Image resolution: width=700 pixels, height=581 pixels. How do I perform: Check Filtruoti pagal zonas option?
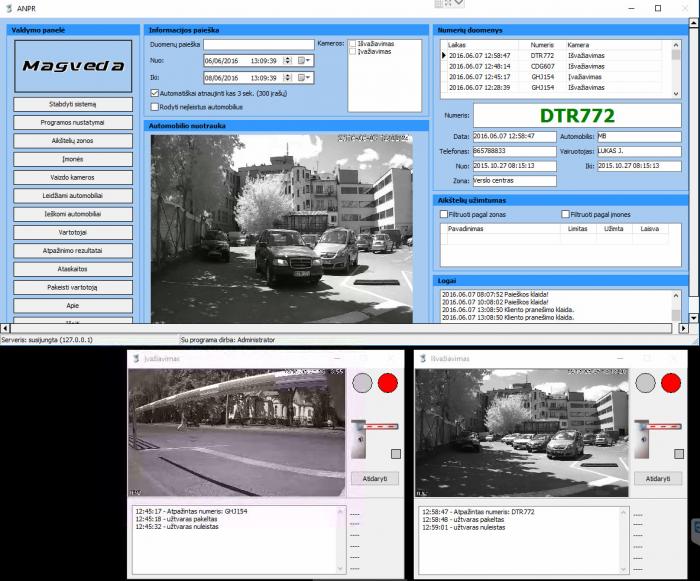click(x=445, y=214)
